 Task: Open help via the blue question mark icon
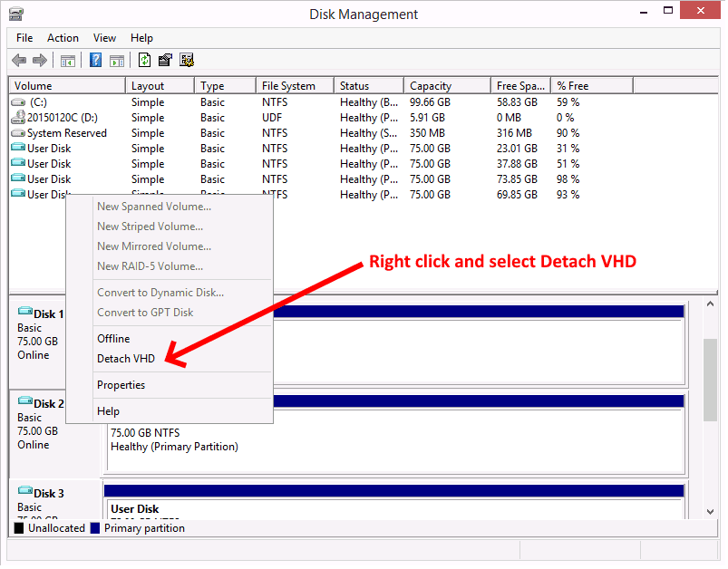pos(95,60)
